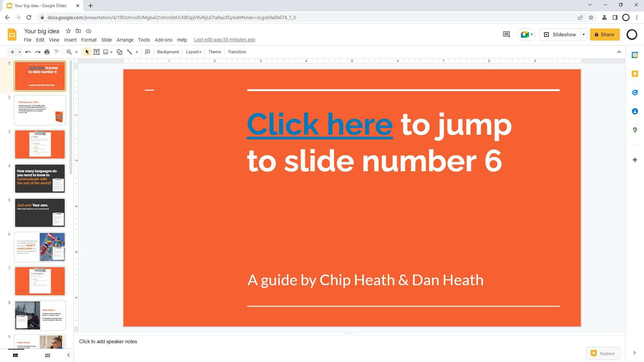The image size is (644, 362).
Task: Click the Format menu item
Action: tap(89, 39)
